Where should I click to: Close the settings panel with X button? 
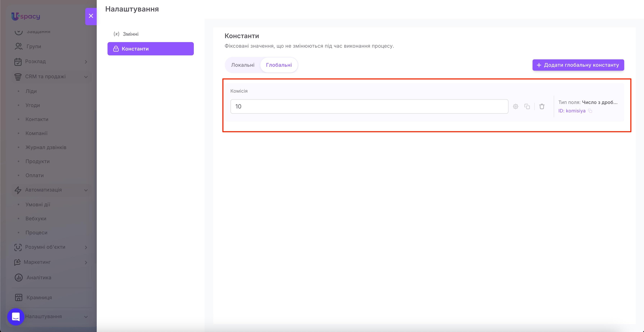click(x=91, y=16)
